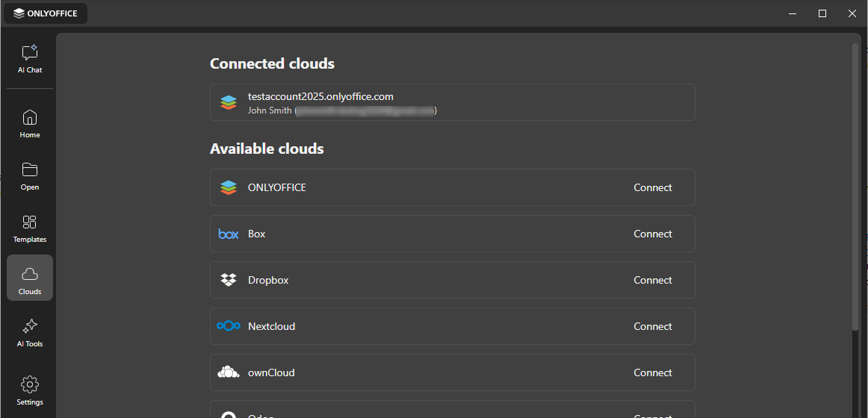Viewport: 868px width, 418px height.
Task: Connect to the ONLYOFFICE cloud
Action: click(x=653, y=187)
